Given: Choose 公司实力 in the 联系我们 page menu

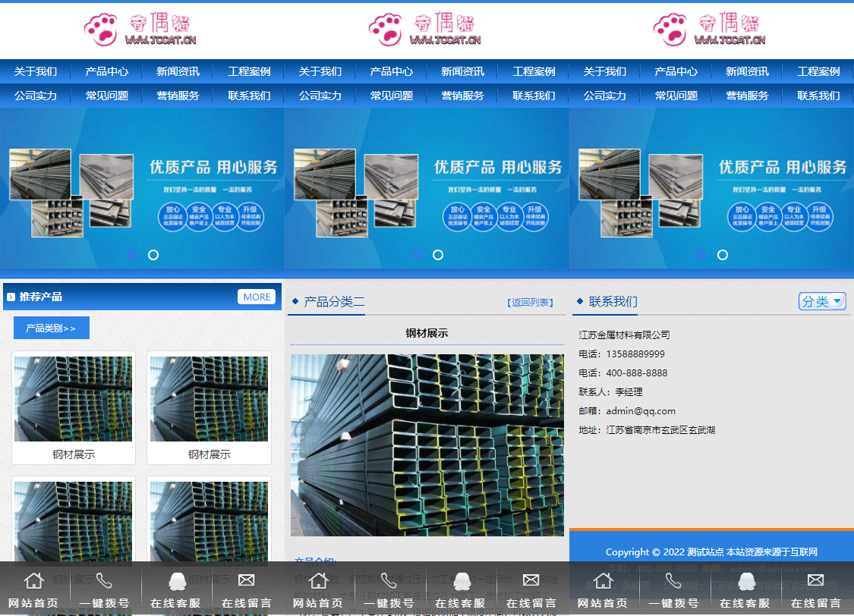Looking at the screenshot, I should [x=604, y=96].
